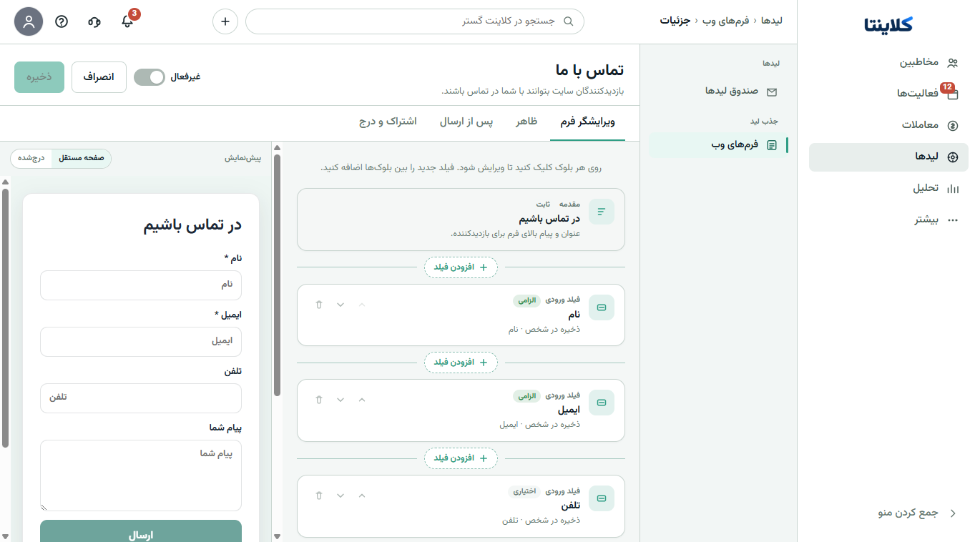Open فعالیت‌ها in the sidebar
Screen dimensions: 980x542
(888, 94)
